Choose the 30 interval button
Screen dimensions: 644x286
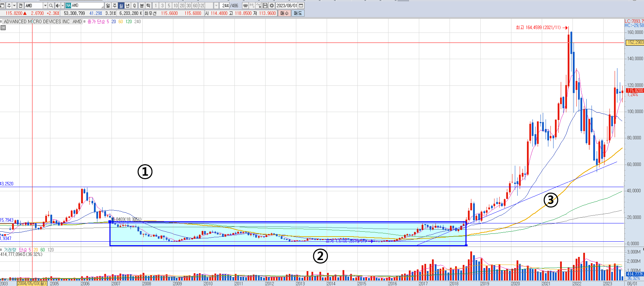189,6
